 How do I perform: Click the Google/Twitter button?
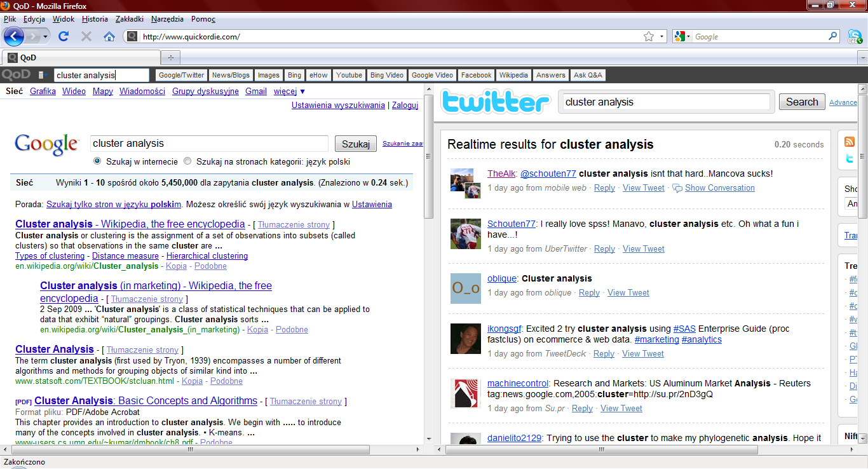point(181,75)
